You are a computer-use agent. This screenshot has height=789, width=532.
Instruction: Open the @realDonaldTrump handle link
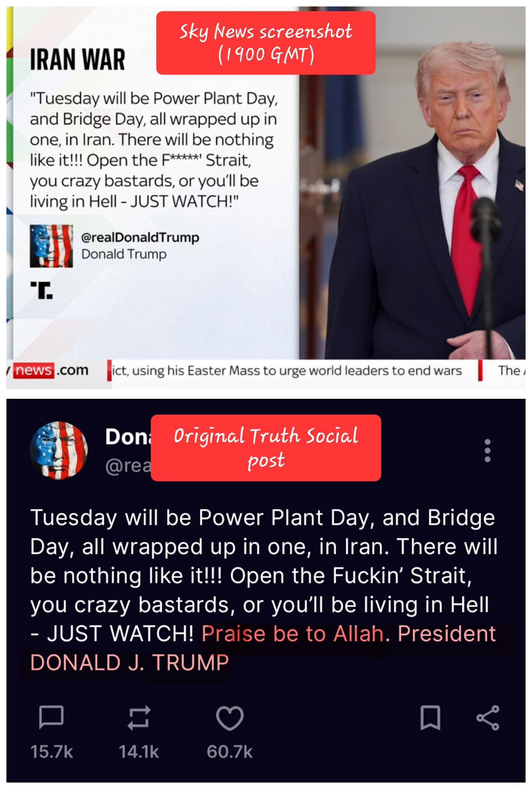(140, 237)
